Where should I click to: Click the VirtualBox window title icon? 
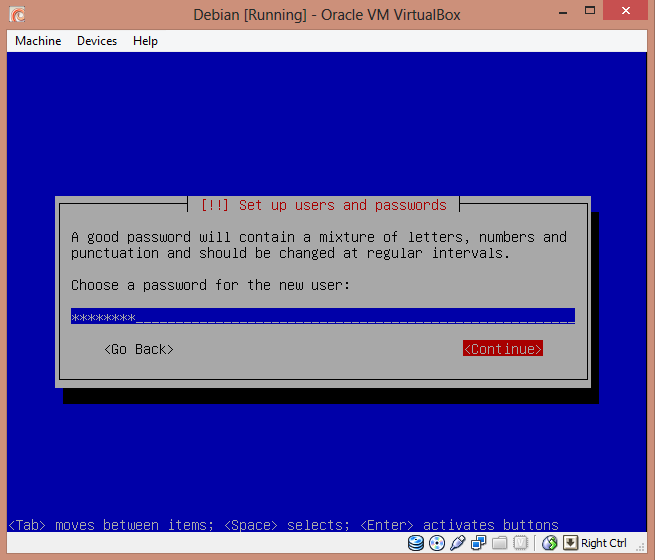point(17,15)
